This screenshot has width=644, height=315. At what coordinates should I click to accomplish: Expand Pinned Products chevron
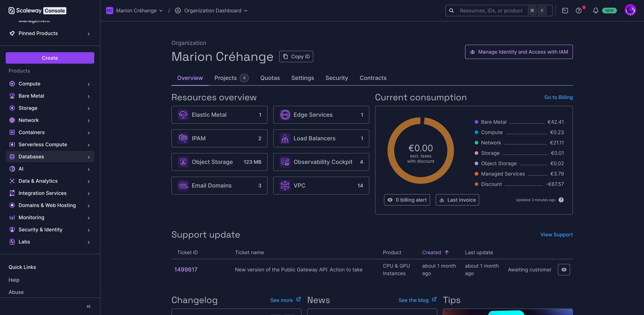[x=89, y=34]
